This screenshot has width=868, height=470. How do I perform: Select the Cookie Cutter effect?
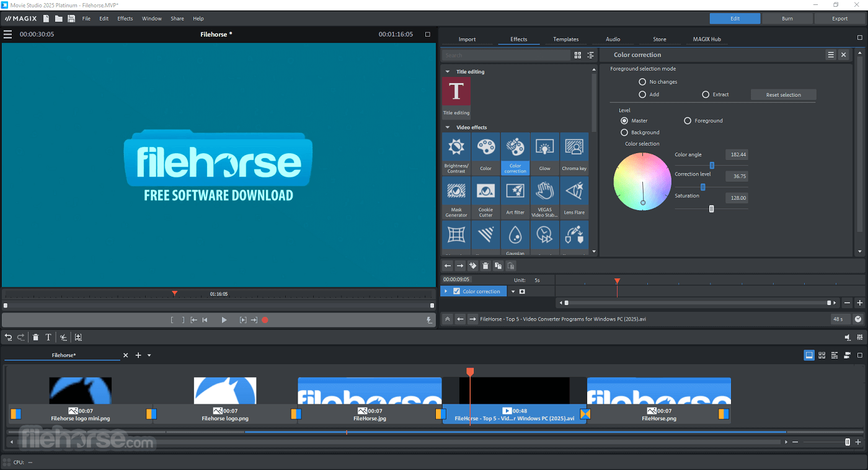pos(485,198)
